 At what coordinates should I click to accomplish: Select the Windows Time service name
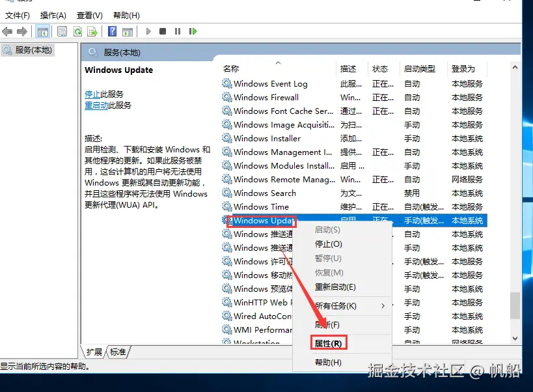(x=261, y=206)
